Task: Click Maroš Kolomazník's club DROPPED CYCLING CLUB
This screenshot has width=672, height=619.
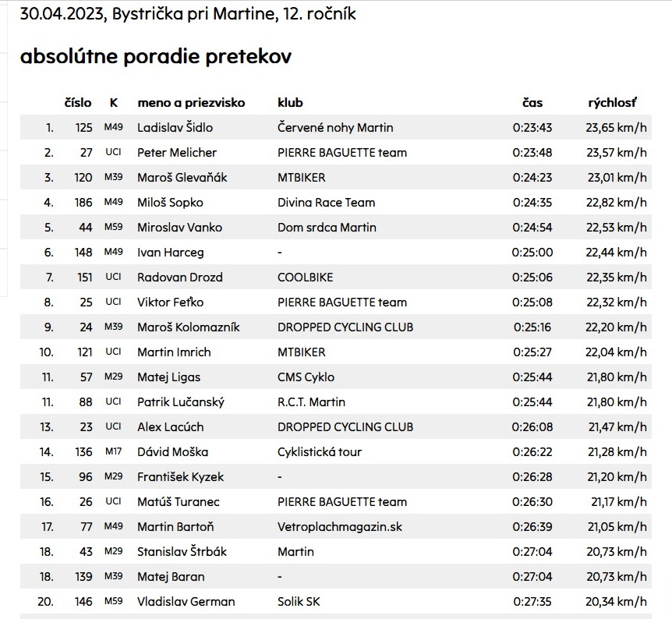Action: pyautogui.click(x=345, y=327)
